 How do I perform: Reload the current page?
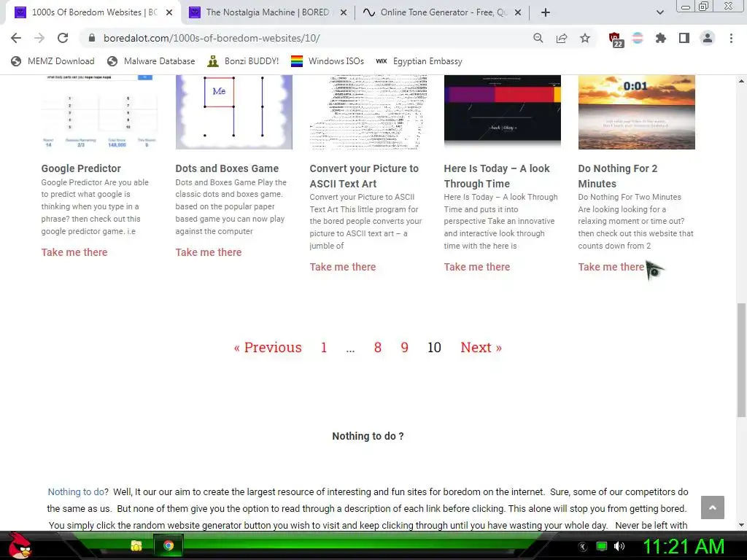pyautogui.click(x=63, y=38)
